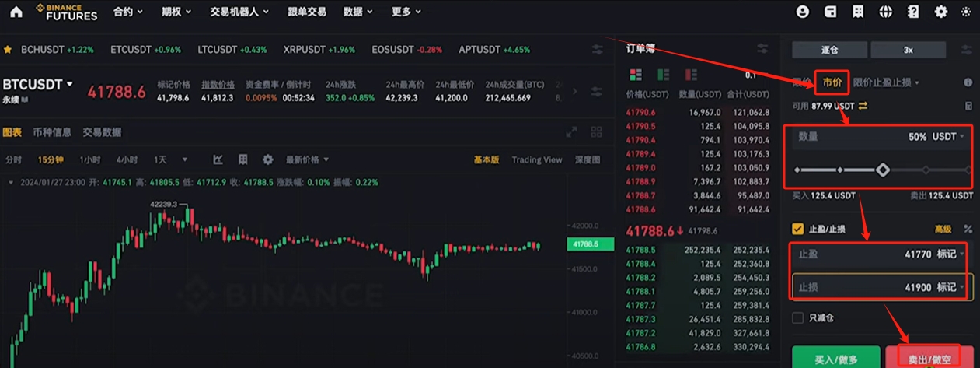Open the price info bar settings sliders icon
This screenshot has height=368, width=980.
pyautogui.click(x=597, y=91)
